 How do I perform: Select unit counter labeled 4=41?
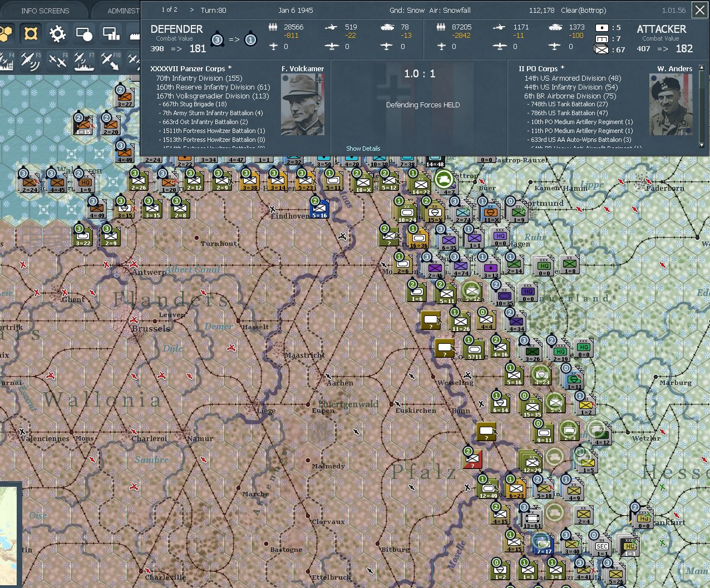584,570
